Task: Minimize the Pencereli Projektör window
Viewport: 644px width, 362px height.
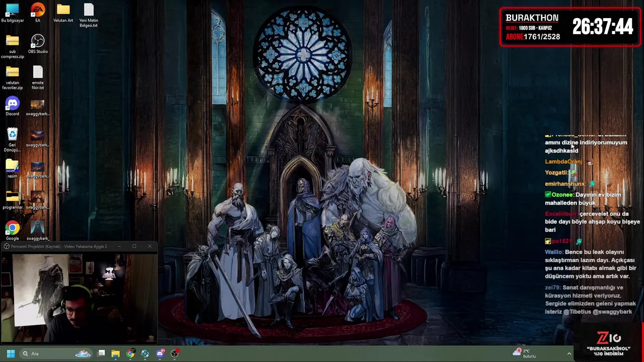Action: (x=119, y=246)
